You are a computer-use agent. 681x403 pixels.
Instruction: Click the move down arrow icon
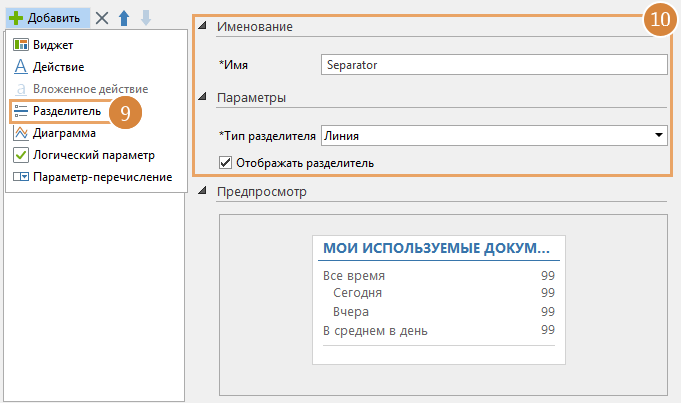(x=146, y=18)
